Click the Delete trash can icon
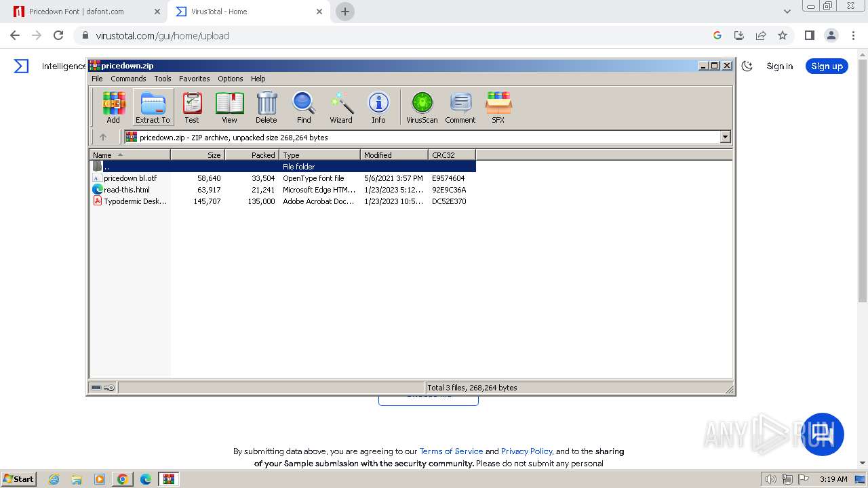The width and height of the screenshot is (868, 488). click(x=267, y=107)
